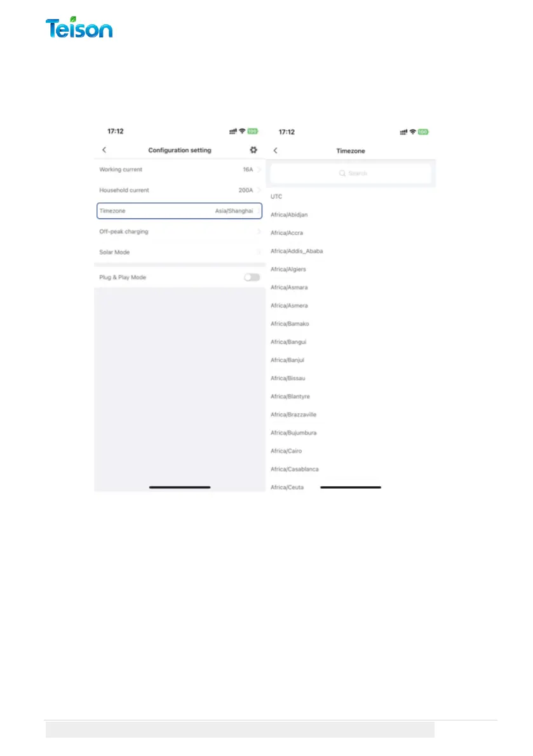Tap battery indicator on Timezone screen status bar
Viewport: 533px width, 756px height.
click(x=423, y=131)
